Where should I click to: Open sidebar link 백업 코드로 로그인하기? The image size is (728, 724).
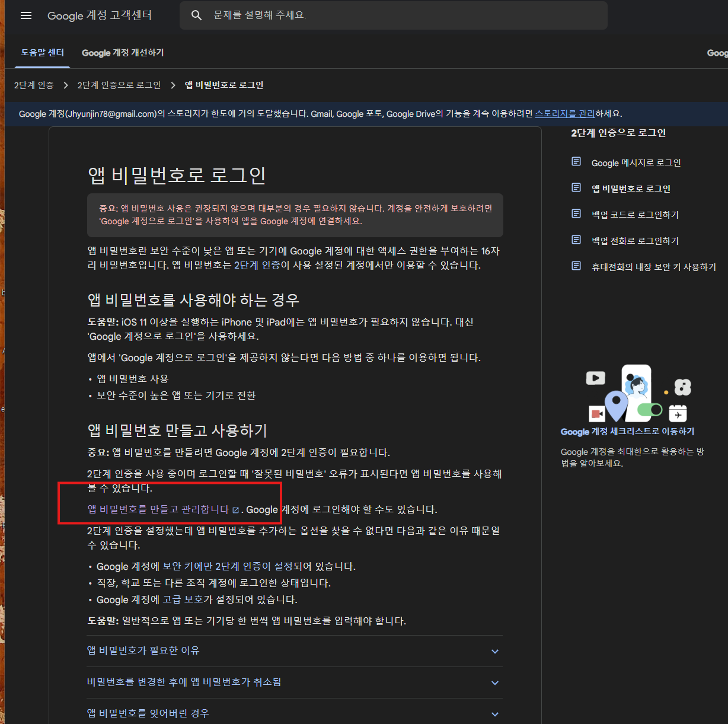(635, 215)
